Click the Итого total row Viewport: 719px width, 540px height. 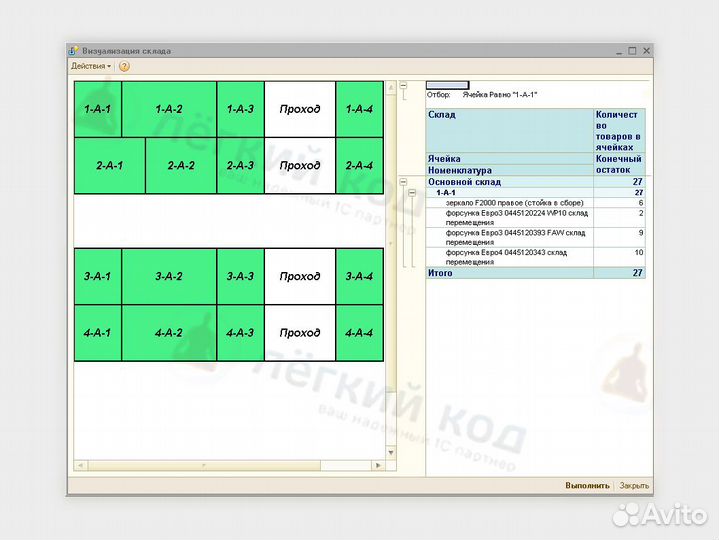(x=509, y=273)
